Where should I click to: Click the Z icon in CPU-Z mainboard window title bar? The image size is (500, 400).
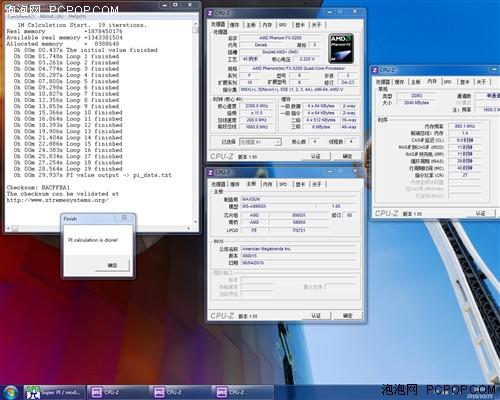210,172
